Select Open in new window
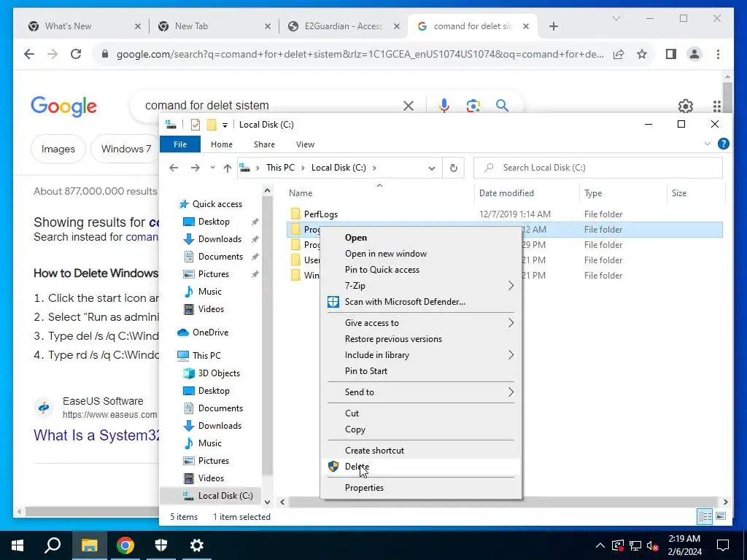This screenshot has height=560, width=747. tap(385, 254)
